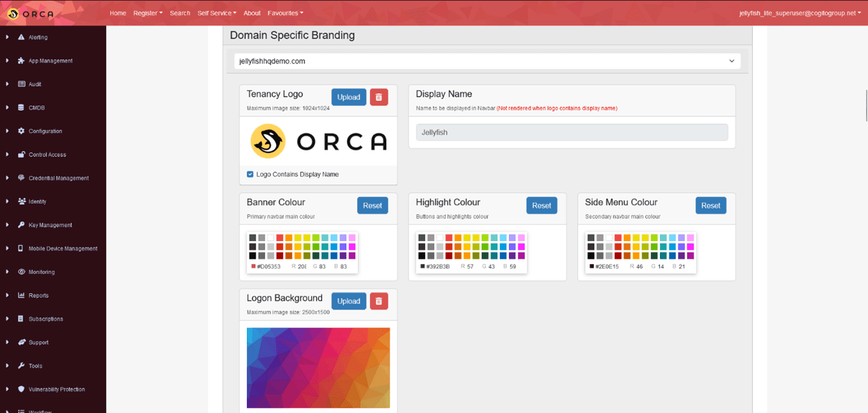This screenshot has height=413, width=868.
Task: Click the ORCA logo in navbar
Action: pos(30,13)
